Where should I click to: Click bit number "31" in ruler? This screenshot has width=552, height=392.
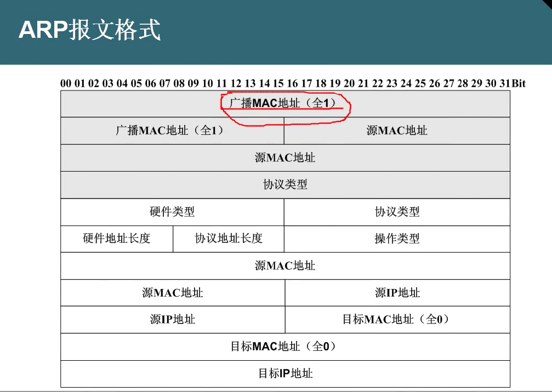tap(505, 83)
